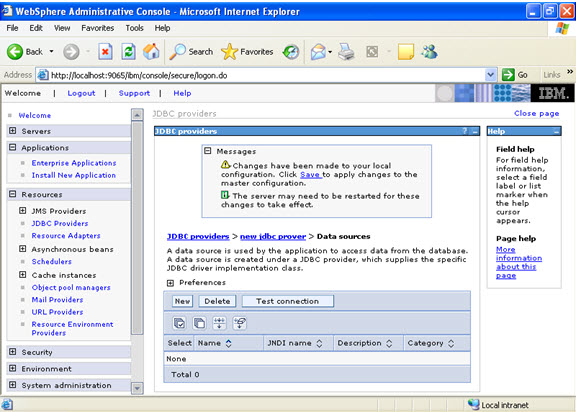
Task: Collapse the Messages box
Action: point(208,151)
